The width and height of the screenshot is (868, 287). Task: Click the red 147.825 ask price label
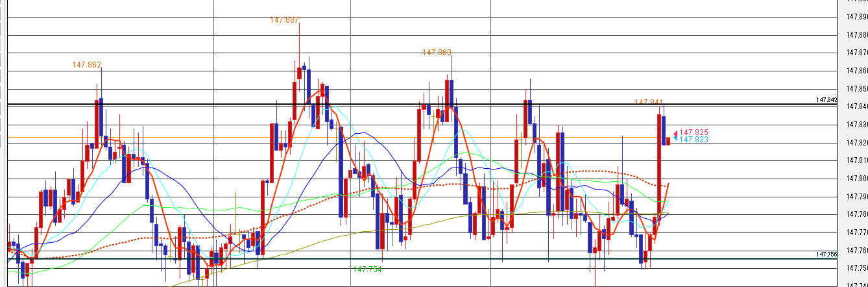point(693,132)
